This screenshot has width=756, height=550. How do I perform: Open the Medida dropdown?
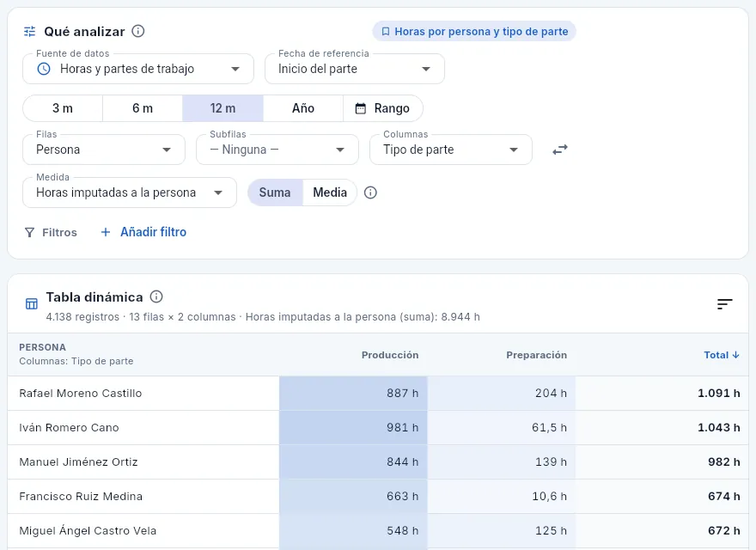point(130,192)
